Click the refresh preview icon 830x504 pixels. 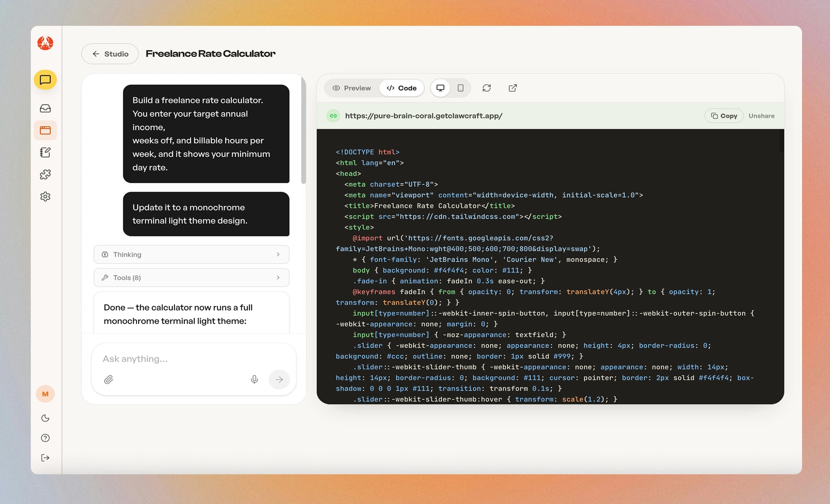[x=486, y=88]
